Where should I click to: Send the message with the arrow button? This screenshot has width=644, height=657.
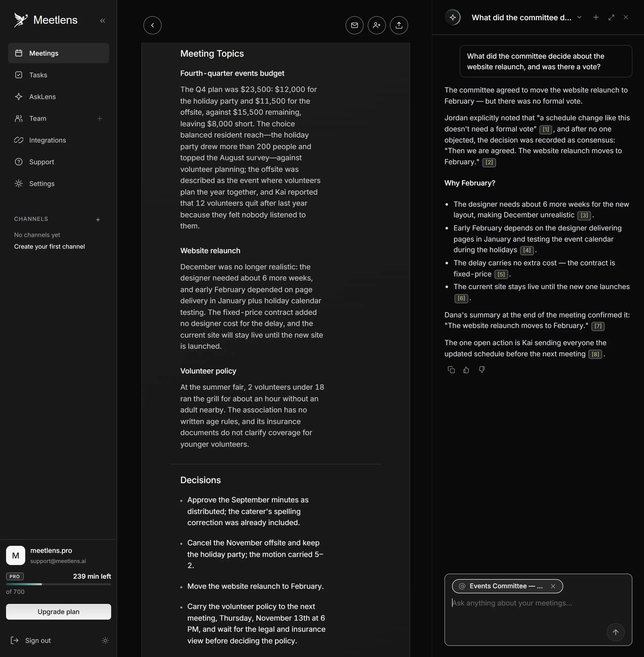coord(616,632)
